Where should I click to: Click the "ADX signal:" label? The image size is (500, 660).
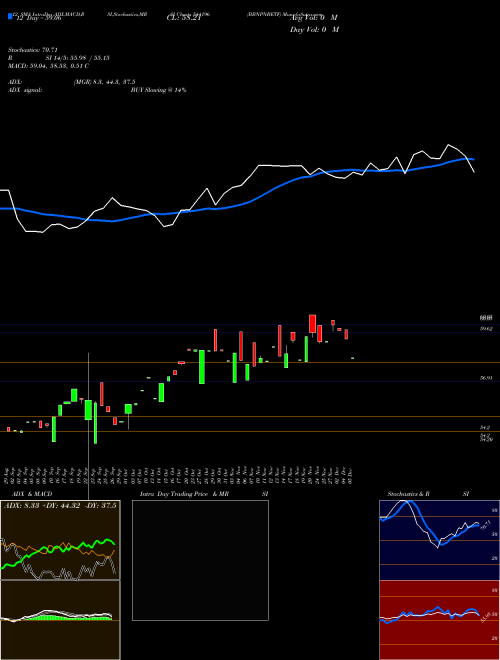click(25, 90)
